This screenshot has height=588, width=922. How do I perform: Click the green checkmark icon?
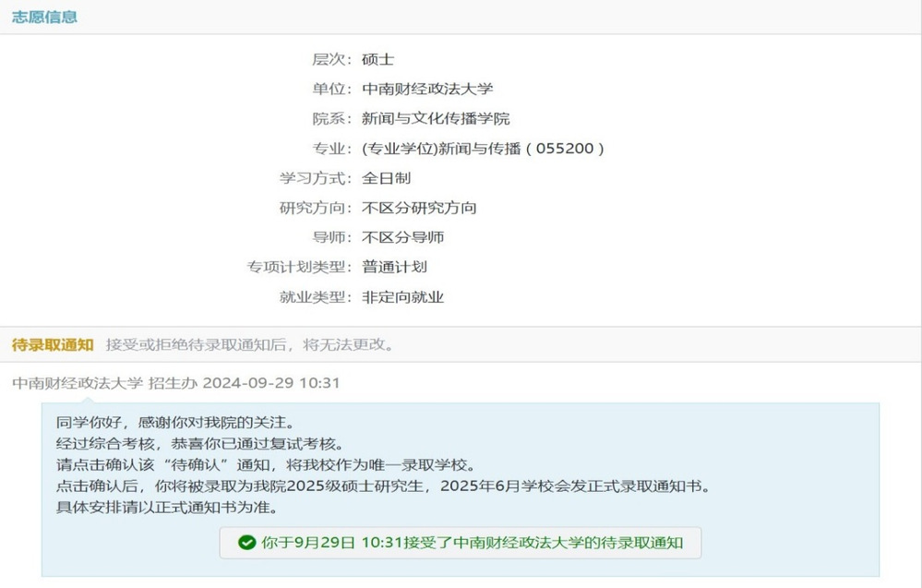tap(246, 543)
